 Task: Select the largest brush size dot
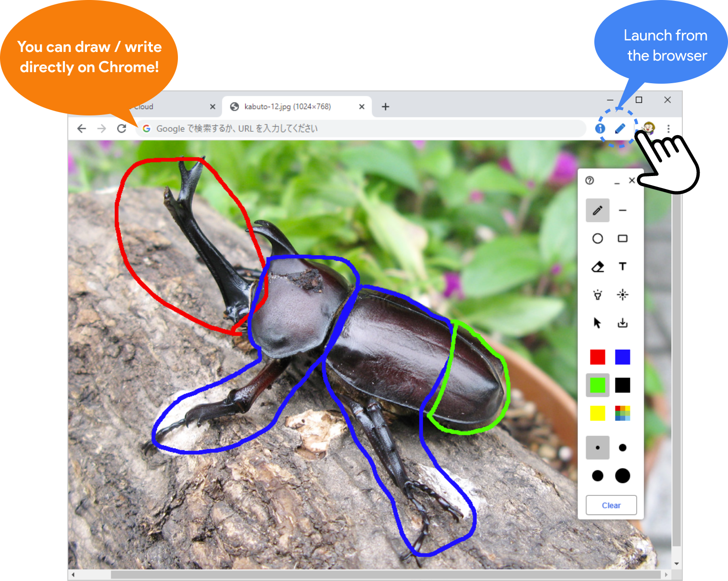tap(622, 476)
